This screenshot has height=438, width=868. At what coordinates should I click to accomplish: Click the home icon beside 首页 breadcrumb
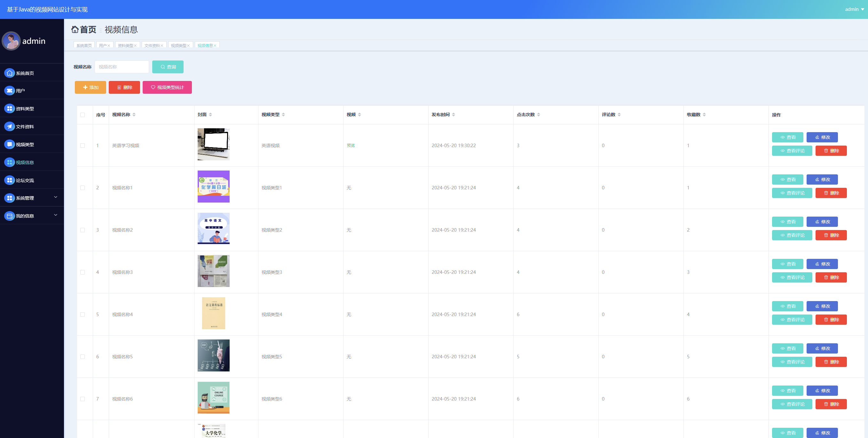tap(75, 30)
